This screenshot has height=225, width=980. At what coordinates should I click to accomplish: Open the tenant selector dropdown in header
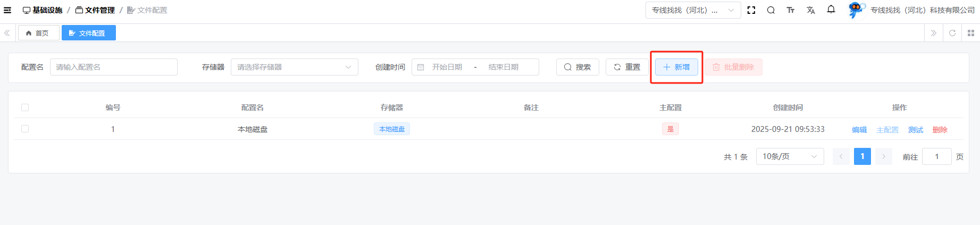pos(692,10)
